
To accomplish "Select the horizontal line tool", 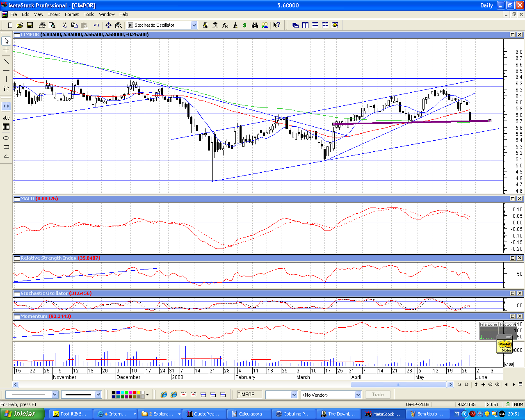I will click(x=6, y=71).
